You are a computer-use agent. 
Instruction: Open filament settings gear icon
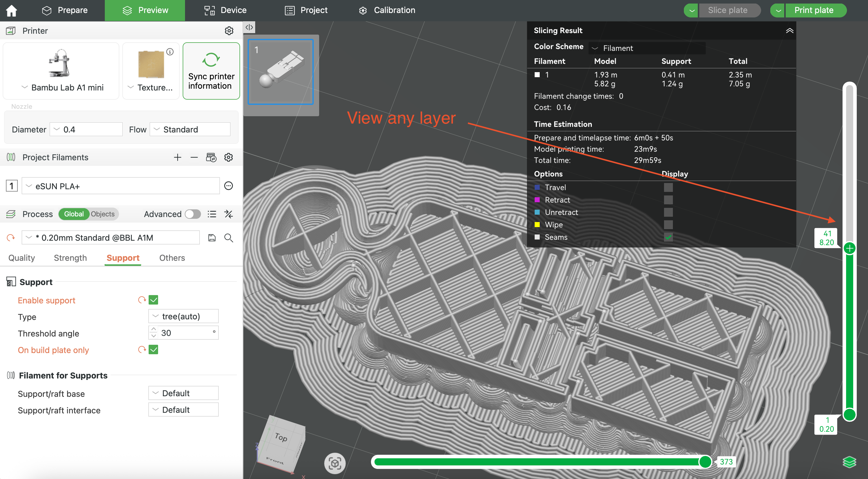click(229, 157)
